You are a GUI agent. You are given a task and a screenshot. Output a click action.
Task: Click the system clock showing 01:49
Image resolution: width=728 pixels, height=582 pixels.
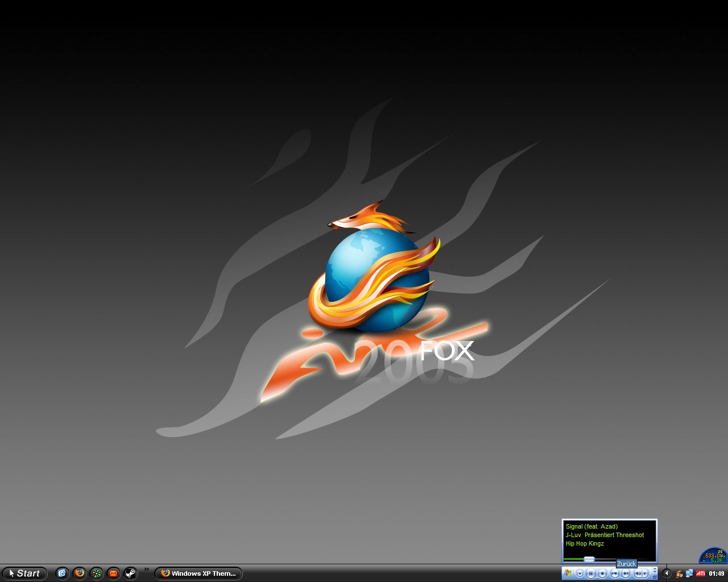coord(717,573)
